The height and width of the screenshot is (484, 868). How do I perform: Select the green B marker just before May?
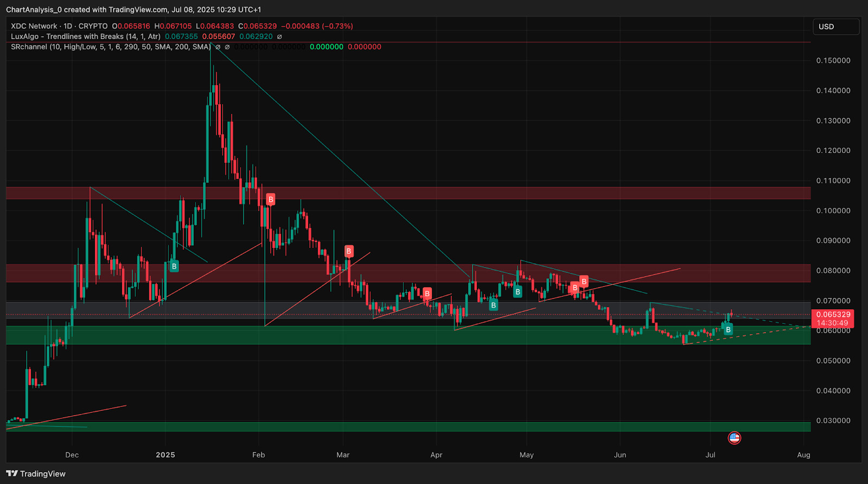(518, 292)
